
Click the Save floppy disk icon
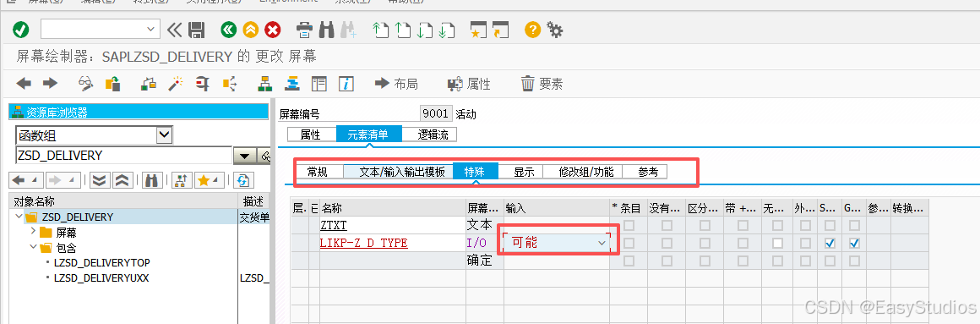point(196,30)
